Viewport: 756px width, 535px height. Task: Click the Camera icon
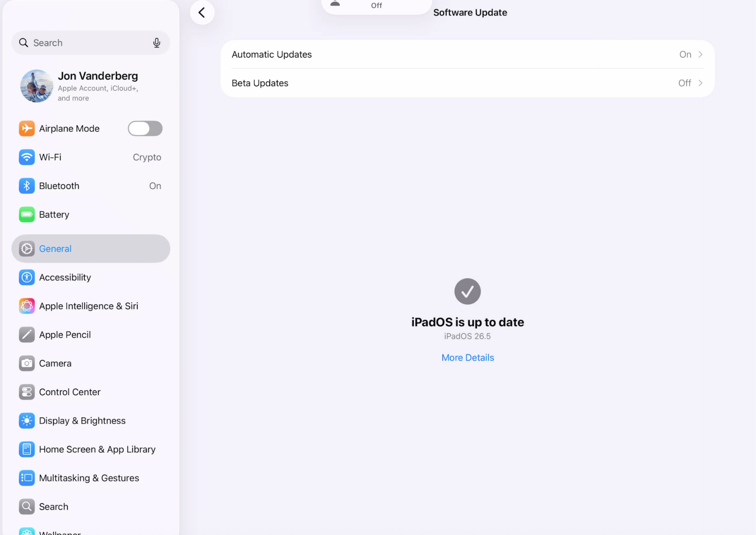click(x=27, y=363)
